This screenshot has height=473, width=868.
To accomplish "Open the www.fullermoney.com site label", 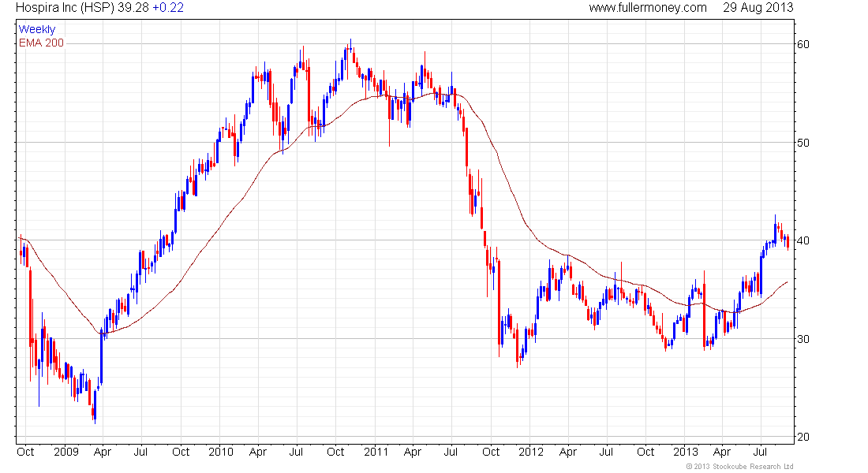I will coord(648,8).
